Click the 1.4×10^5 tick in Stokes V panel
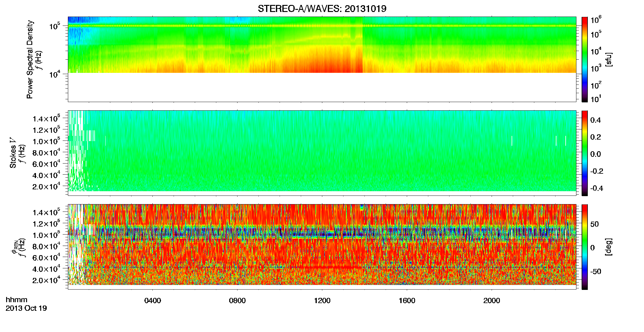The image size is (644, 332). point(46,118)
